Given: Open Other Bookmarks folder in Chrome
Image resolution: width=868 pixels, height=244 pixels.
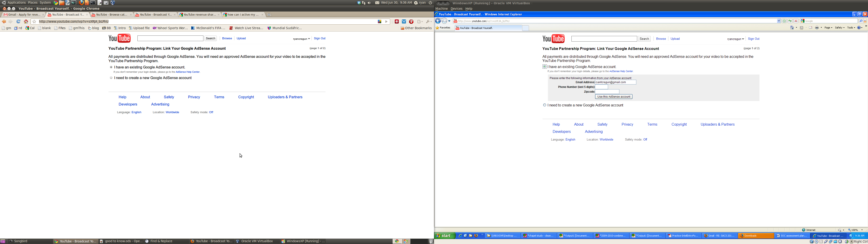Looking at the screenshot, I should click(x=416, y=28).
